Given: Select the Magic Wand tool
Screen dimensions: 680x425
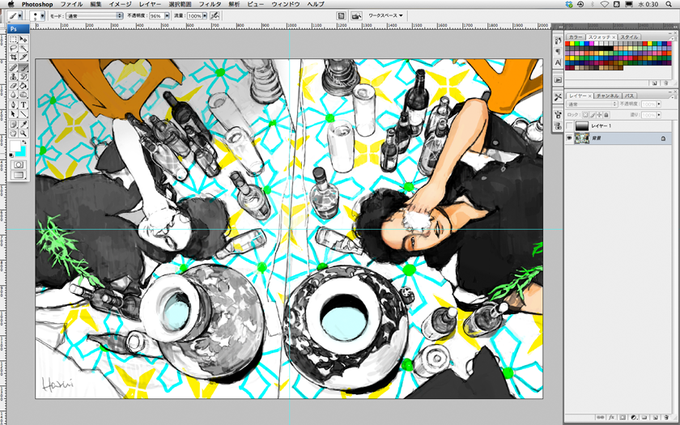Looking at the screenshot, I should [23, 48].
